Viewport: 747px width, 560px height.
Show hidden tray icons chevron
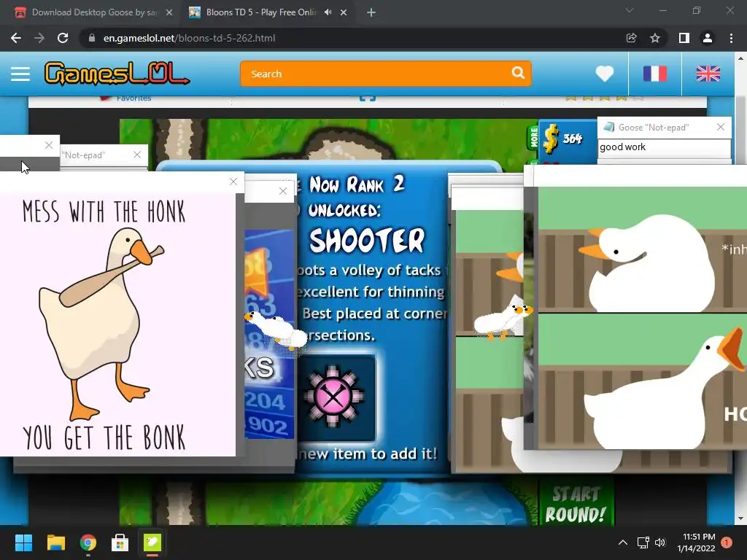coord(623,542)
